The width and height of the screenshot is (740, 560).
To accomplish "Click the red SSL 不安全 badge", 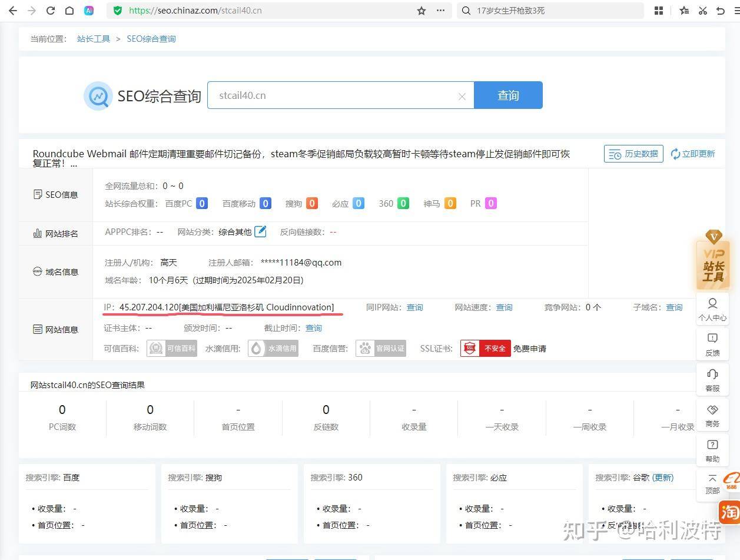I will [x=486, y=349].
